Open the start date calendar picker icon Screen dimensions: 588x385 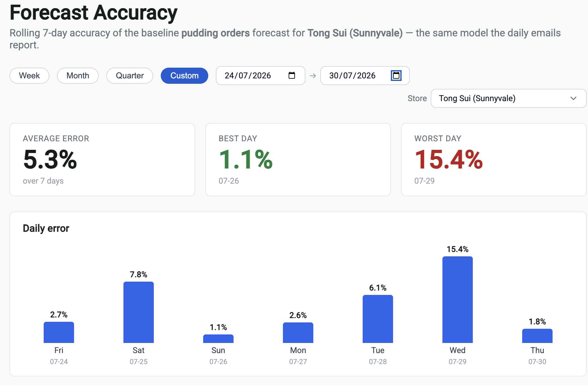pos(292,76)
